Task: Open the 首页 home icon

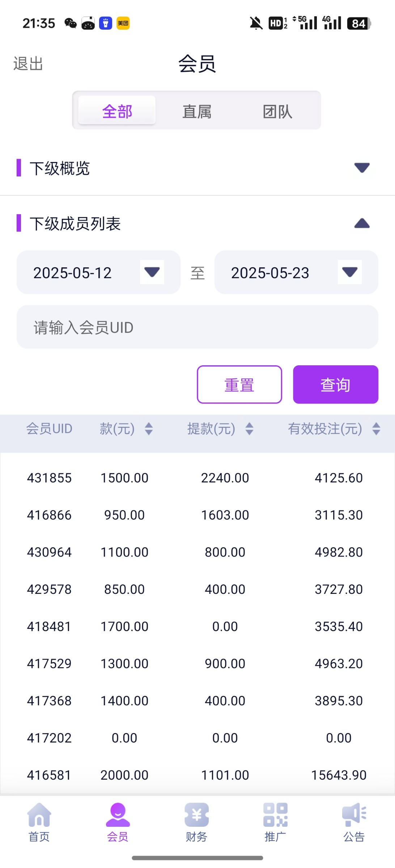Action: coord(39,815)
